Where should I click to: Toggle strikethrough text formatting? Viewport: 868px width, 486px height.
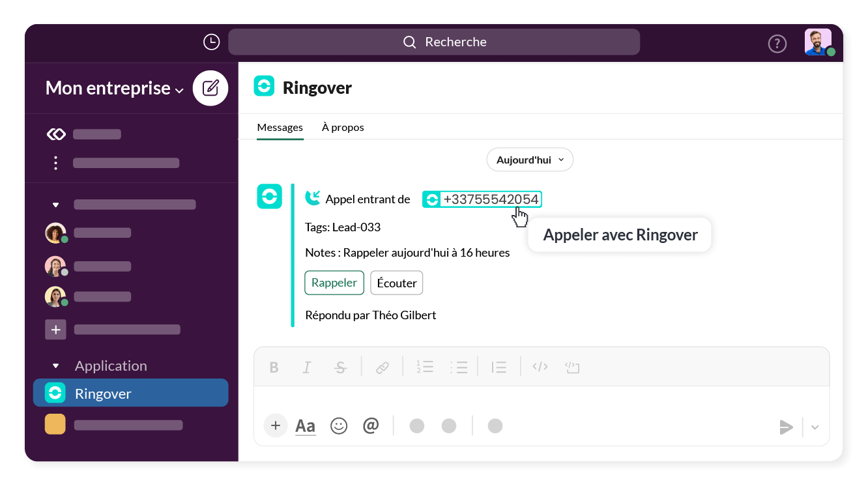[340, 367]
